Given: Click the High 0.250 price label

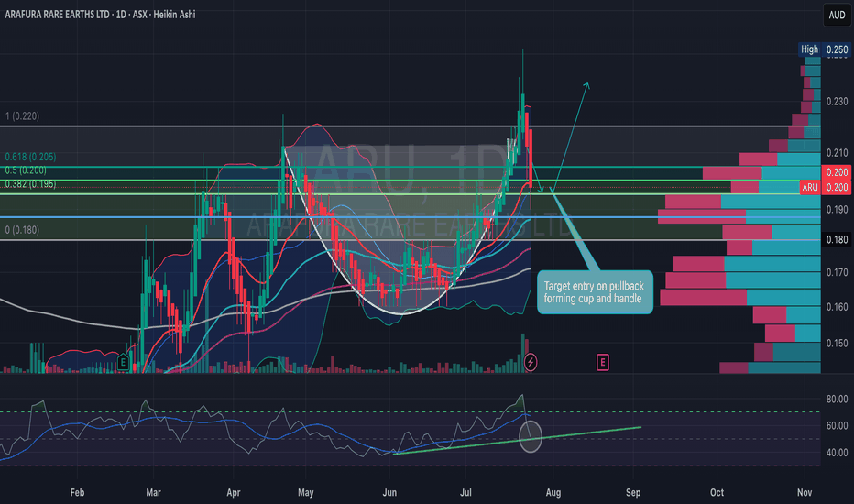Looking at the screenshot, I should tap(824, 49).
